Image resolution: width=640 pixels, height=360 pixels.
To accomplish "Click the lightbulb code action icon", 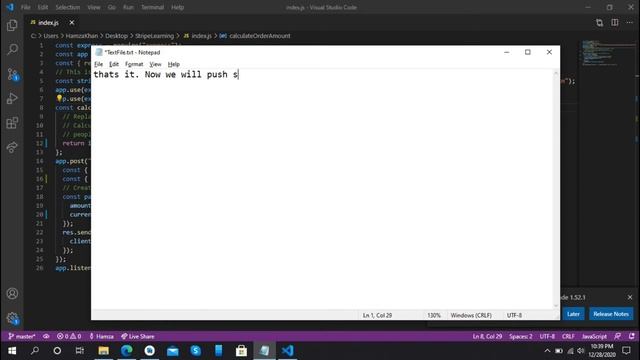I will coord(59,98).
